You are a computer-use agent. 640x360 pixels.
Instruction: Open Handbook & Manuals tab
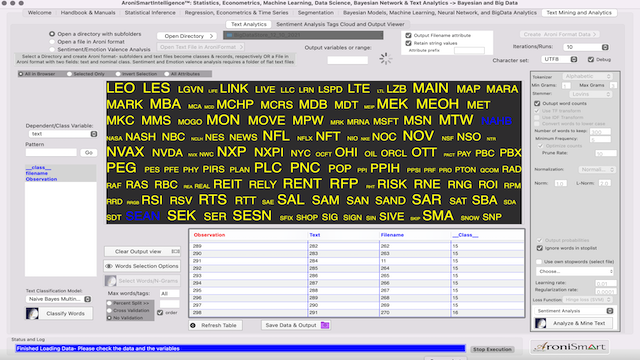(88, 13)
